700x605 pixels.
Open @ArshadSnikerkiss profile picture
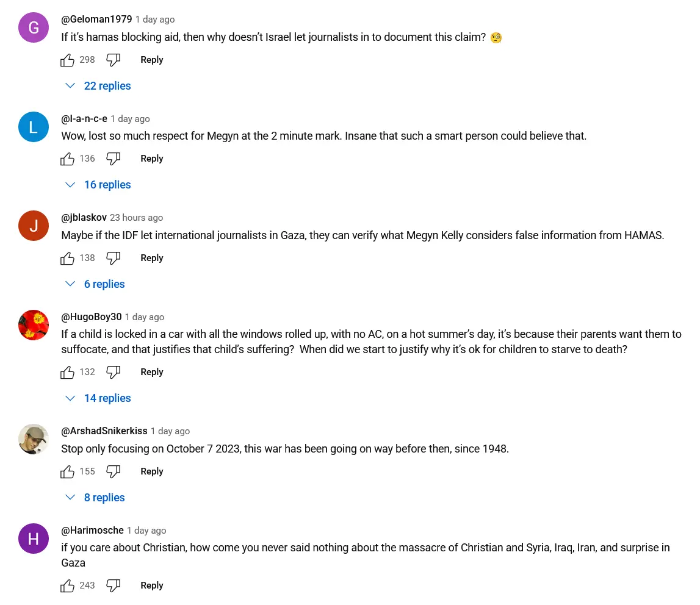pos(34,439)
